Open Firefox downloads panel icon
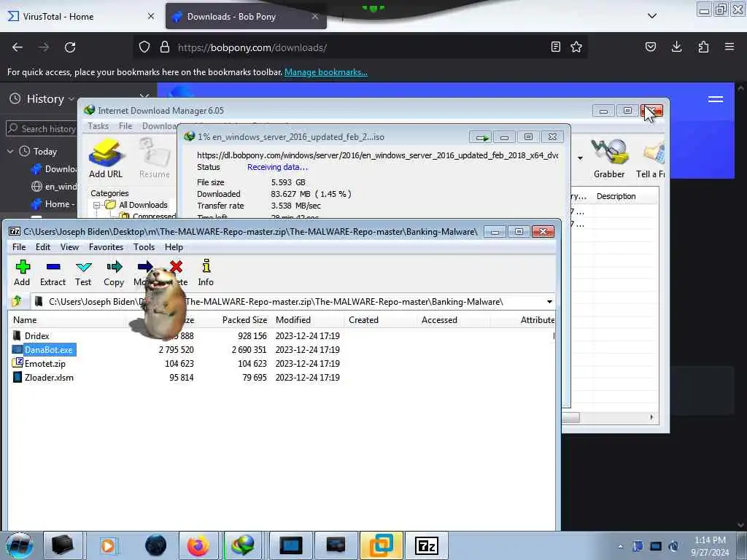 tap(676, 47)
